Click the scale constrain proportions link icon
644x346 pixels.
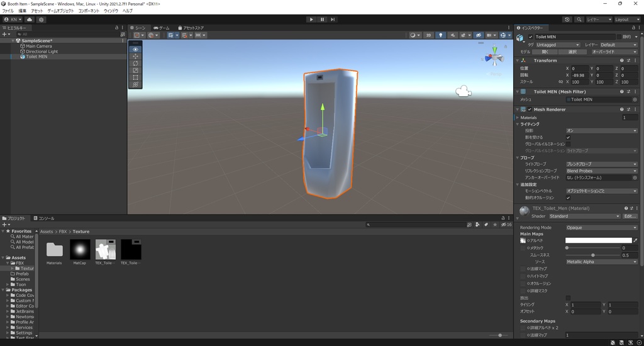[560, 82]
